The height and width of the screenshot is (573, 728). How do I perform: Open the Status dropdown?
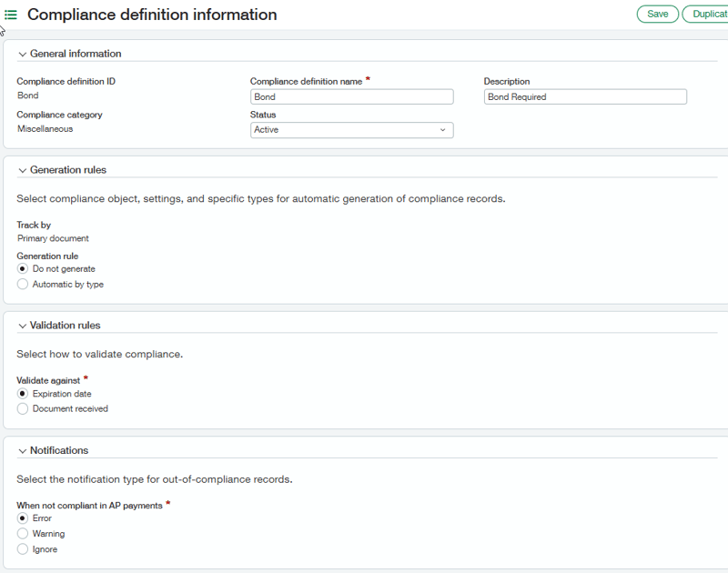pyautogui.click(x=351, y=130)
